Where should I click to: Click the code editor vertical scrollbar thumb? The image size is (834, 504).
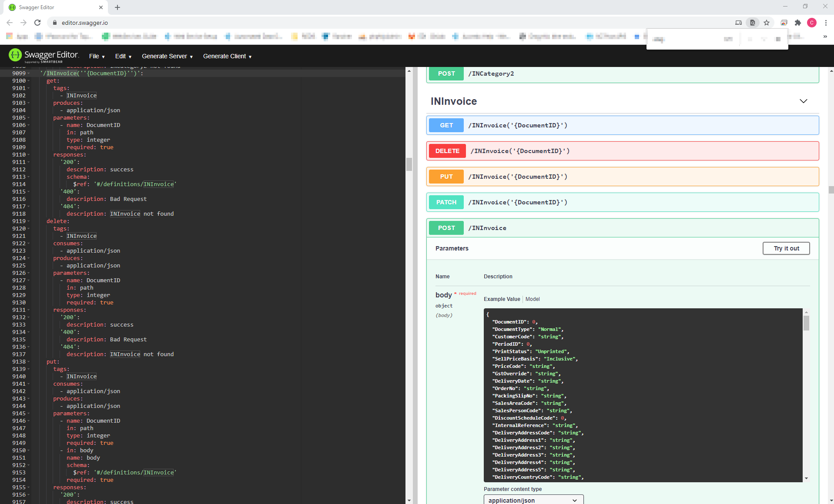pyautogui.click(x=409, y=164)
